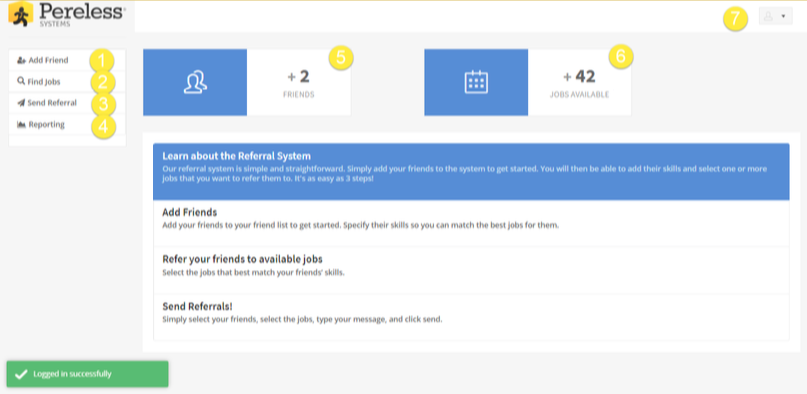Click the user profile icon at top right

pyautogui.click(x=768, y=16)
